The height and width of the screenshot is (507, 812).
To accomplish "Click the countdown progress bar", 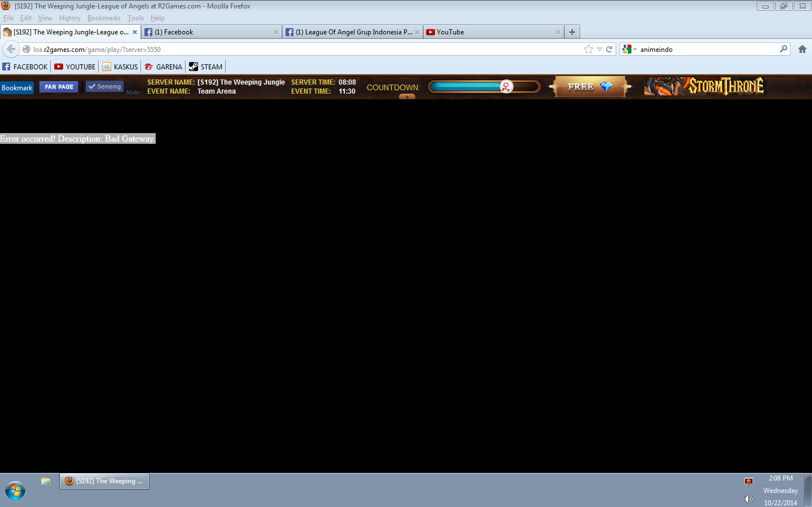I will pyautogui.click(x=484, y=87).
